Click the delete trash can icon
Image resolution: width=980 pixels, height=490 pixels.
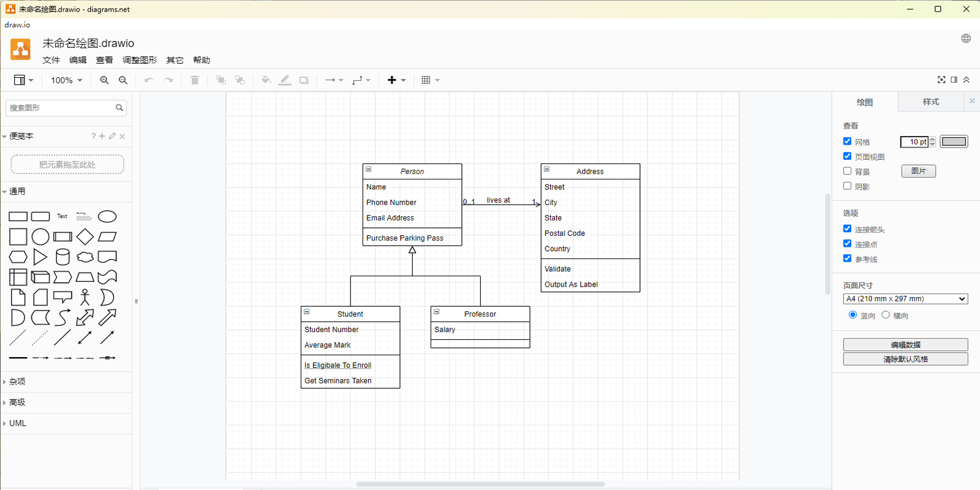(x=195, y=80)
